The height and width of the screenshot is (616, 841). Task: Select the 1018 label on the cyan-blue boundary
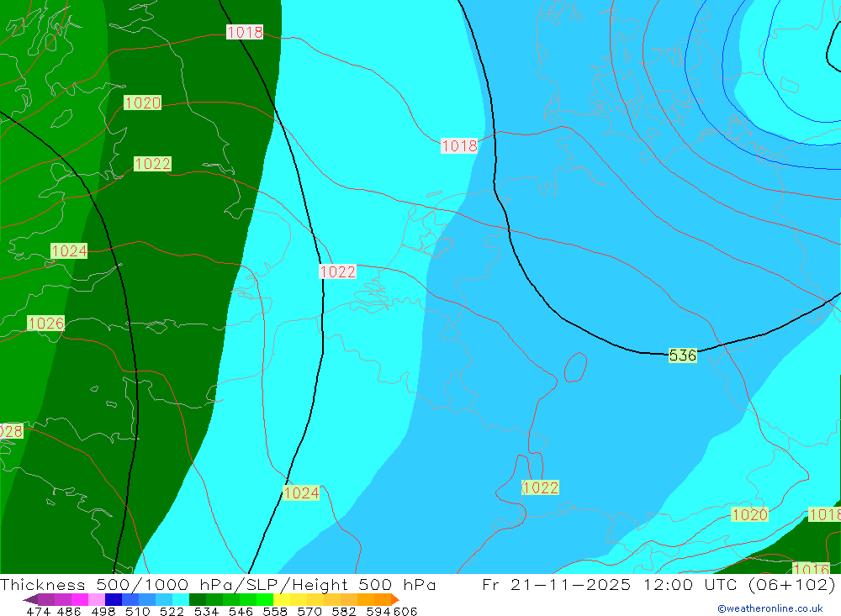(x=459, y=146)
